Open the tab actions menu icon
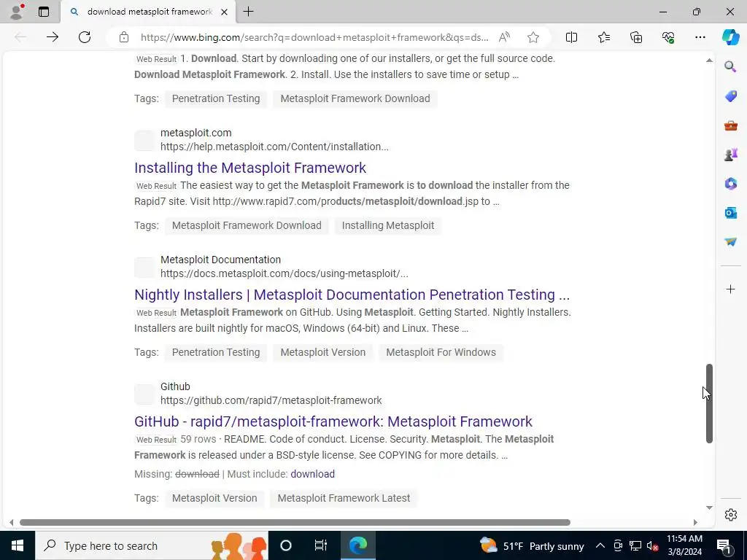 pyautogui.click(x=44, y=12)
